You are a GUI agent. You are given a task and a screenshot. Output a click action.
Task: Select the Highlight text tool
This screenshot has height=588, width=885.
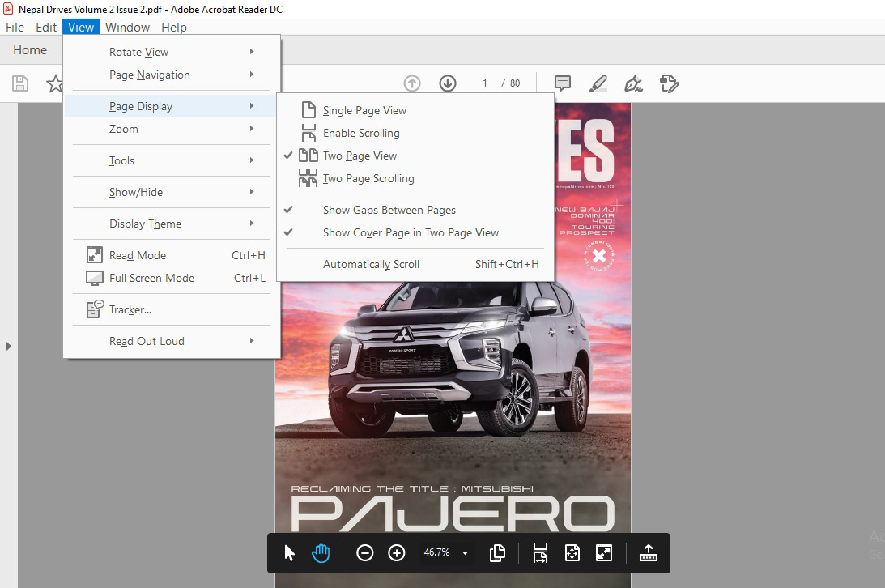598,83
